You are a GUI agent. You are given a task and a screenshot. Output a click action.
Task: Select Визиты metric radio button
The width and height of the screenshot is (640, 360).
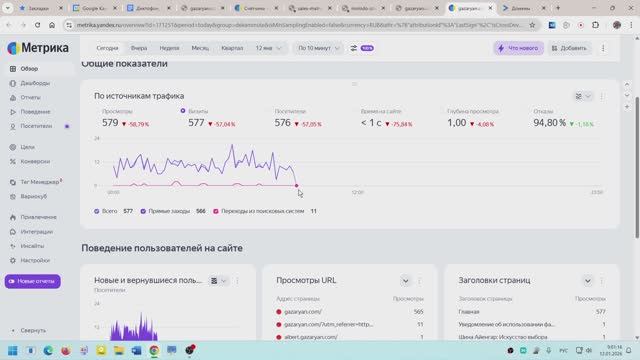click(183, 111)
